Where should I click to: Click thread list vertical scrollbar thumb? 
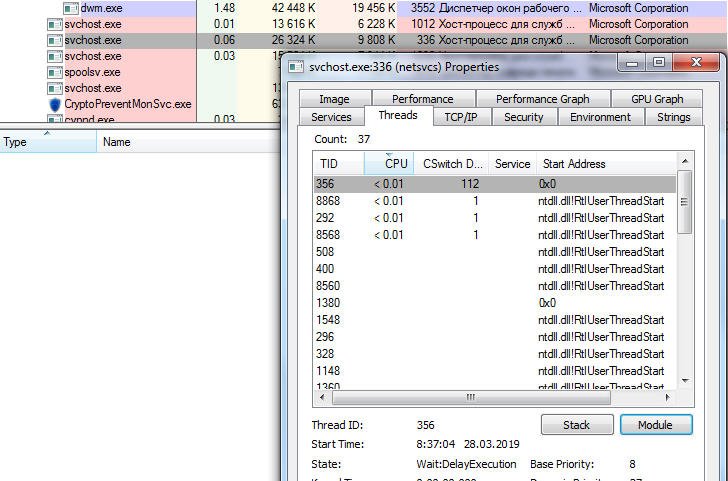tap(684, 202)
